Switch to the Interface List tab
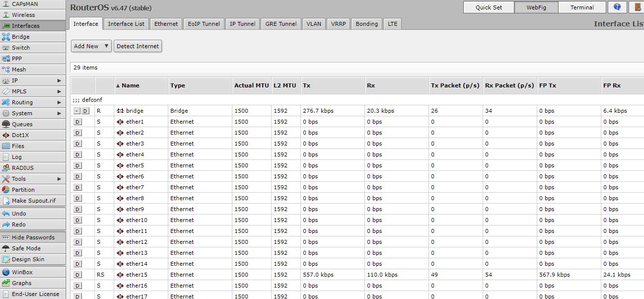Viewport: 644px width, 299px height. (x=126, y=24)
